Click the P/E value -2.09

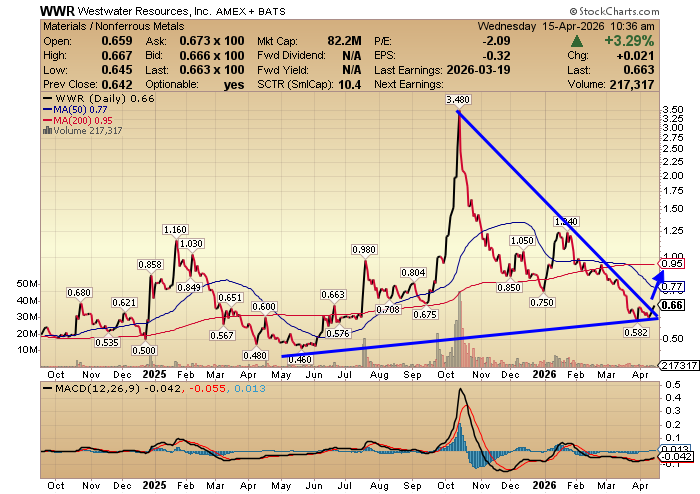tap(496, 41)
